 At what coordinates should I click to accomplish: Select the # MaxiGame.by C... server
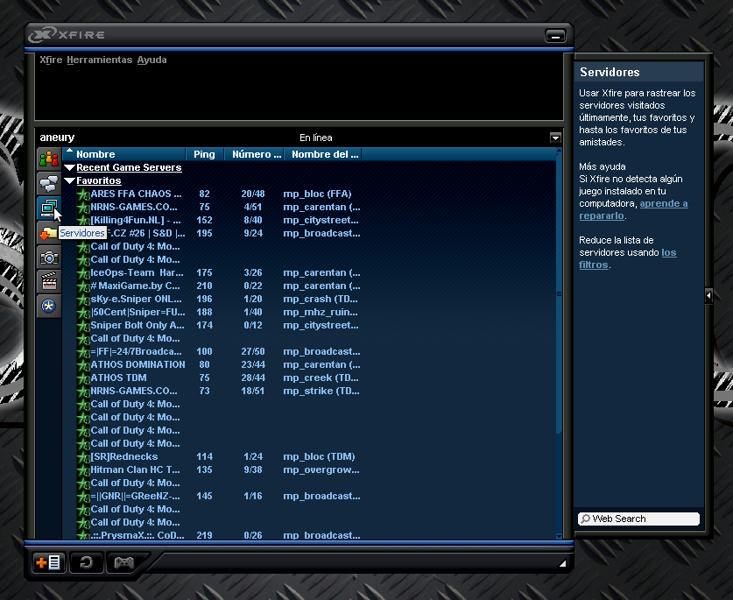tap(309, 286)
